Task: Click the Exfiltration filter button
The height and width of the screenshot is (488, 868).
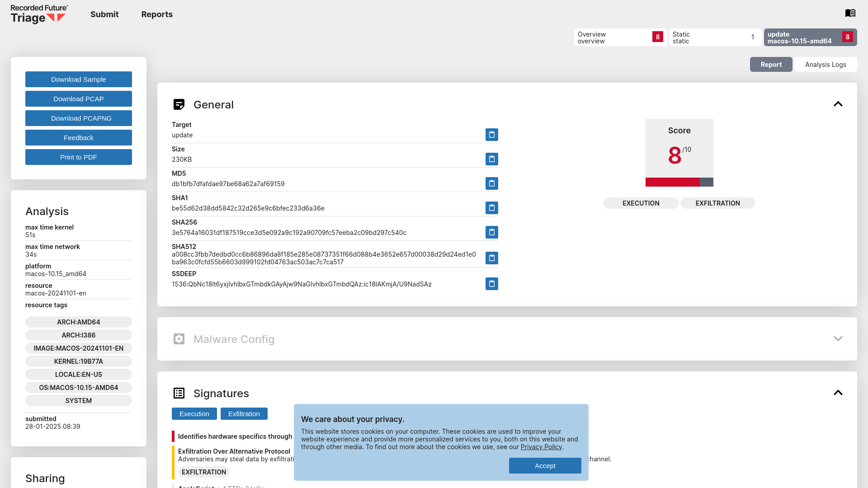Action: [x=244, y=413]
